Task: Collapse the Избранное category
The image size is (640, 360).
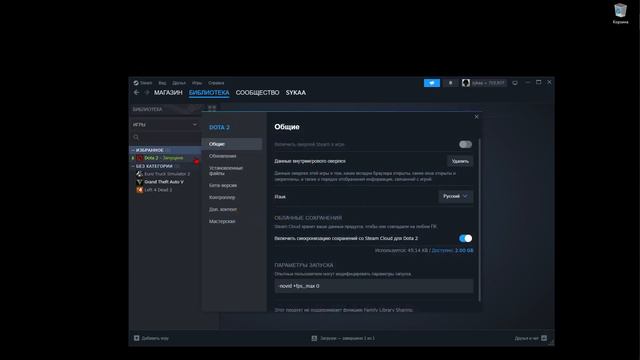Action: (133, 150)
